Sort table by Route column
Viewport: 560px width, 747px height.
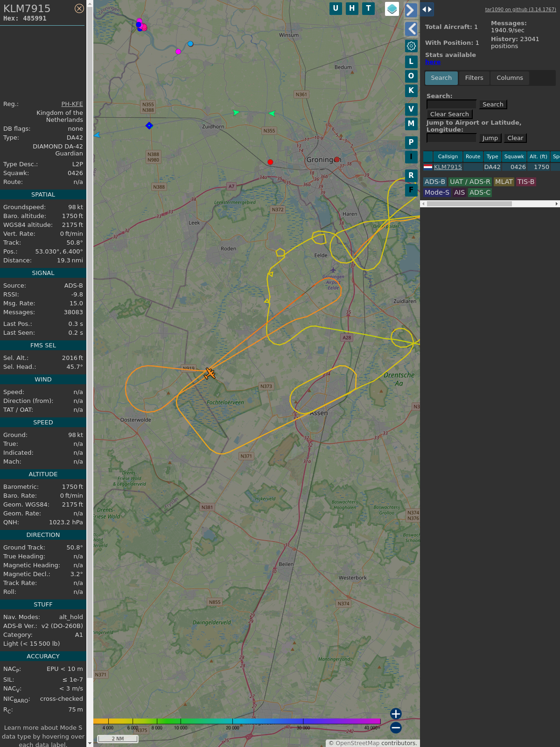473,157
